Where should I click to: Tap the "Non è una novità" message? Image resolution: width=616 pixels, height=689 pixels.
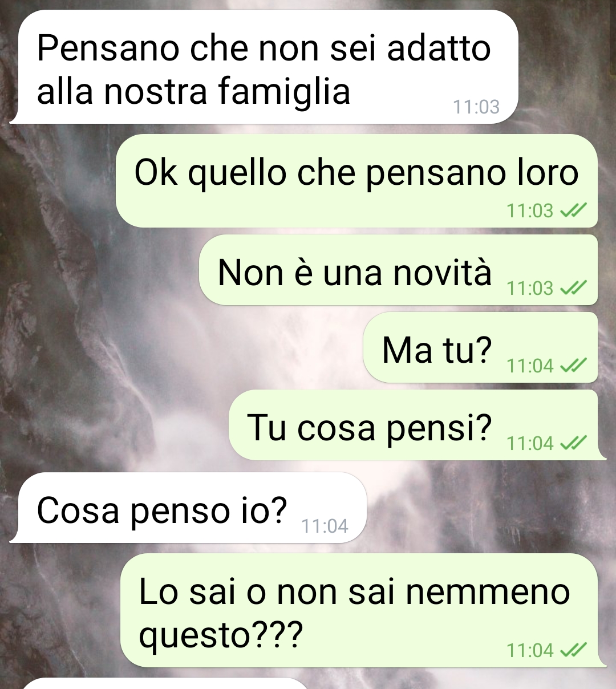398,270
